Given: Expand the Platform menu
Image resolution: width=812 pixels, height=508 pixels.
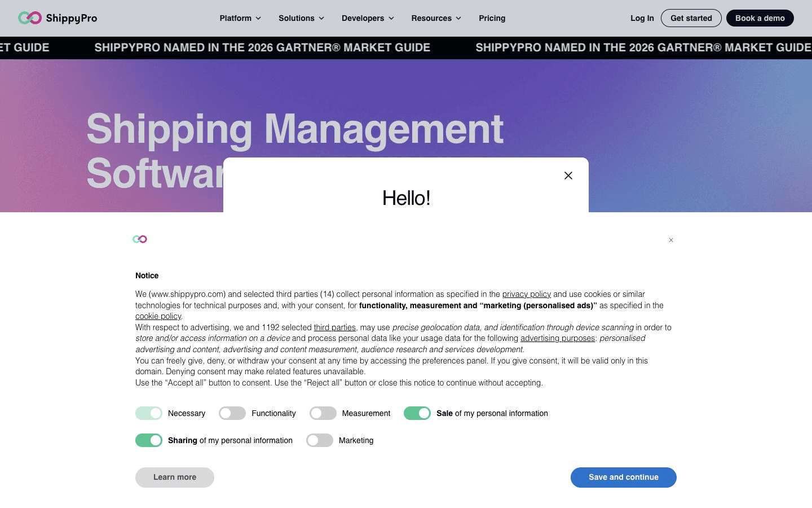Looking at the screenshot, I should tap(240, 18).
